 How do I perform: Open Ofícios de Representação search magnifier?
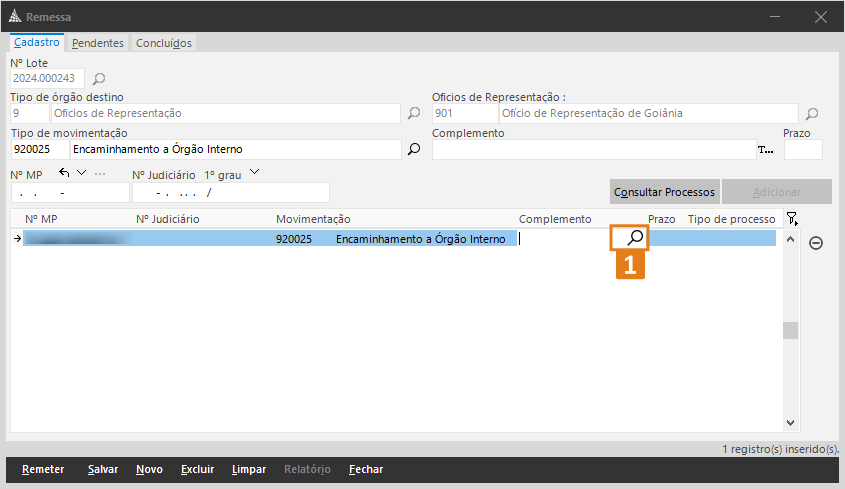pyautogui.click(x=812, y=114)
